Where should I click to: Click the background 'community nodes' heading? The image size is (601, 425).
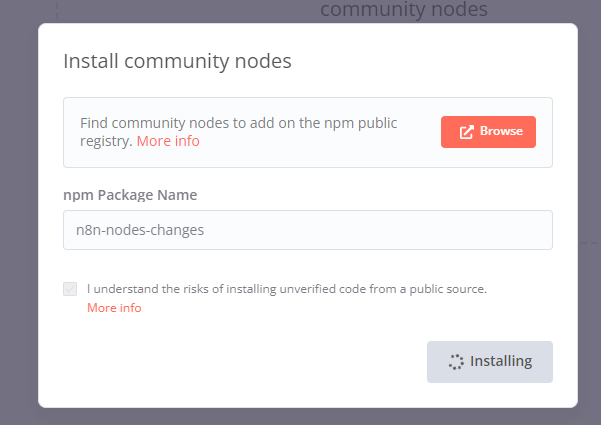click(x=403, y=10)
